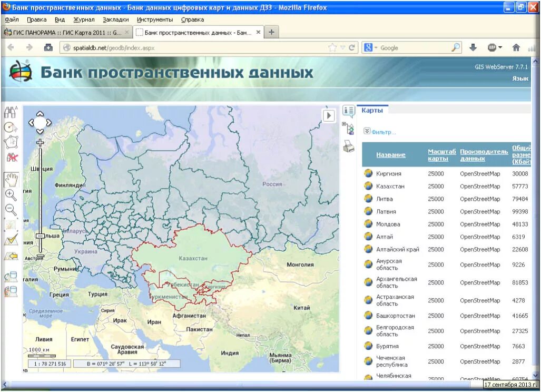Close the Банк пространственных данных tab
This screenshot has width=541, height=392.
258,32
